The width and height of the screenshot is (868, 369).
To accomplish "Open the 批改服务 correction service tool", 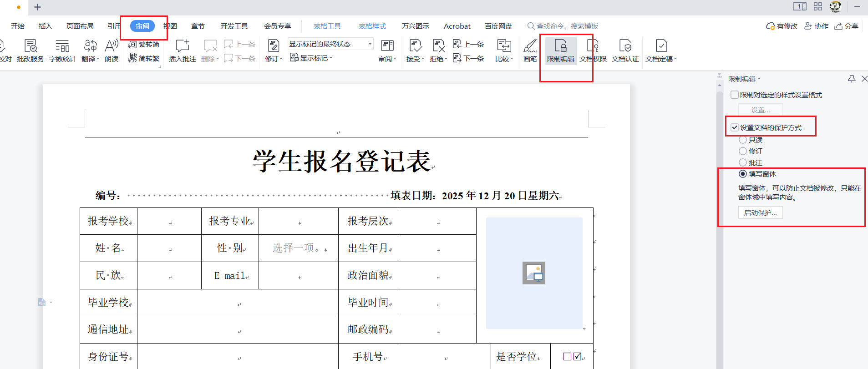I will pos(30,51).
